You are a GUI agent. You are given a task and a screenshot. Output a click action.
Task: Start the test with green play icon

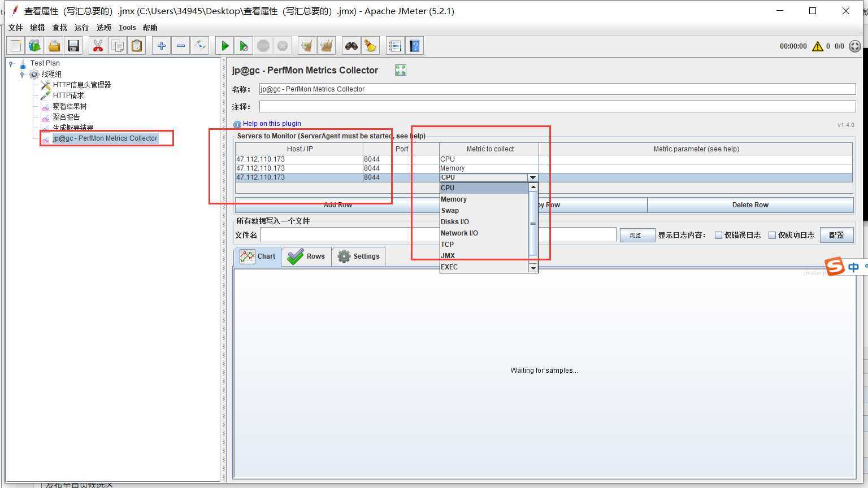[225, 46]
